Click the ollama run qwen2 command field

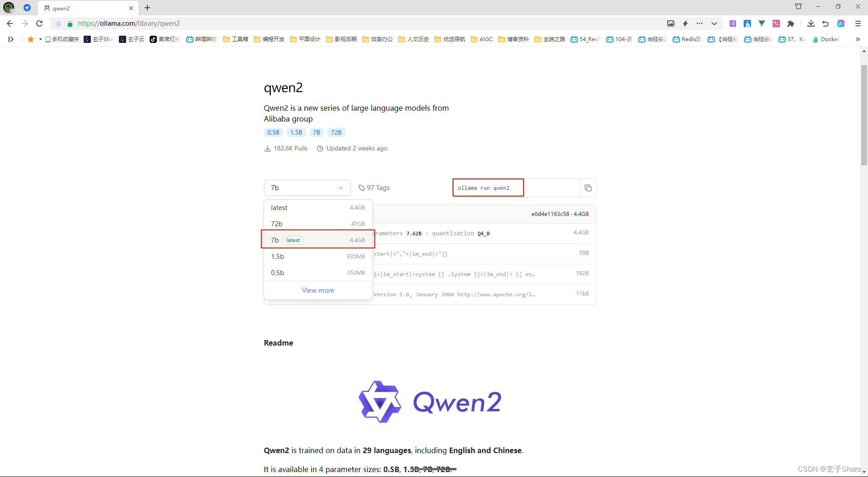point(516,188)
